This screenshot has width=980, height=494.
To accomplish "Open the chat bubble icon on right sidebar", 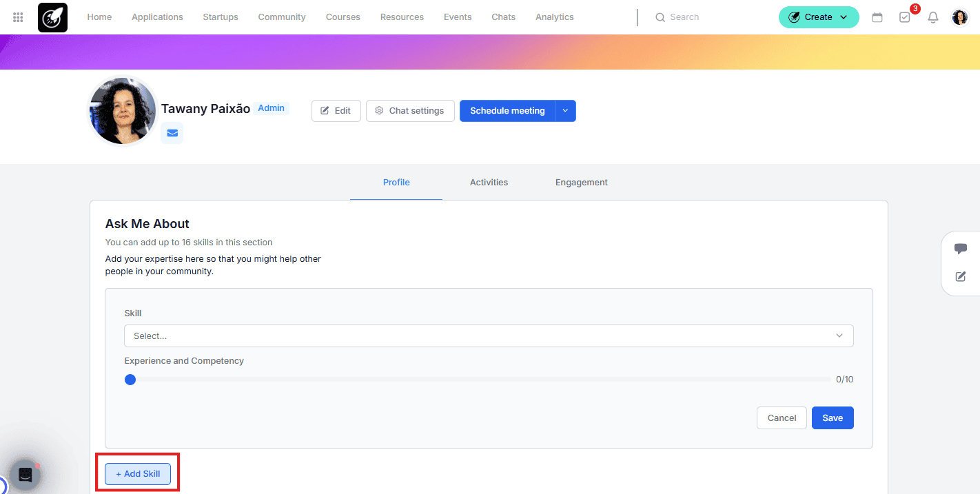I will click(961, 249).
